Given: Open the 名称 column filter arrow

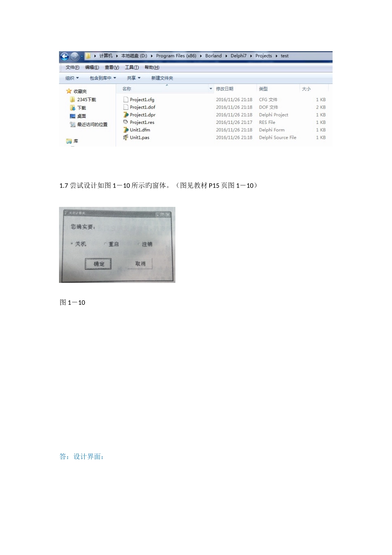Looking at the screenshot, I should click(x=211, y=89).
